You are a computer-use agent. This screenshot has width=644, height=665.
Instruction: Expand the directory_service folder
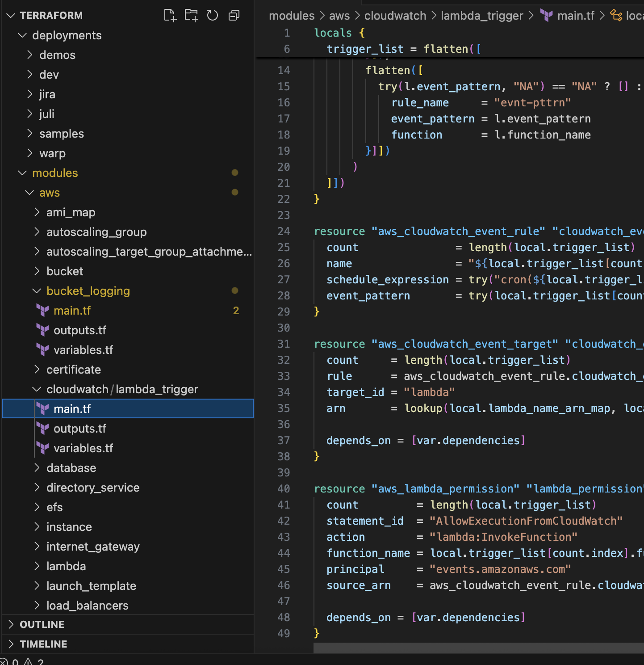37,488
